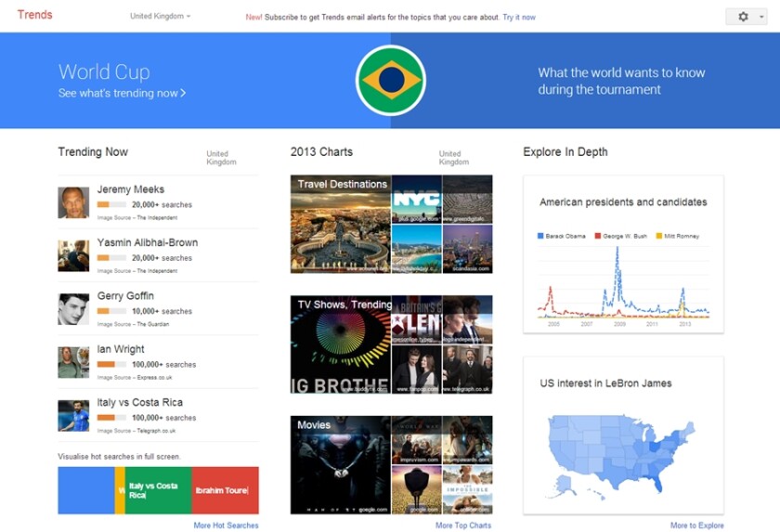Image resolution: width=780 pixels, height=532 pixels.
Task: Click the Mitt Romney legend entry
Action: (678, 236)
